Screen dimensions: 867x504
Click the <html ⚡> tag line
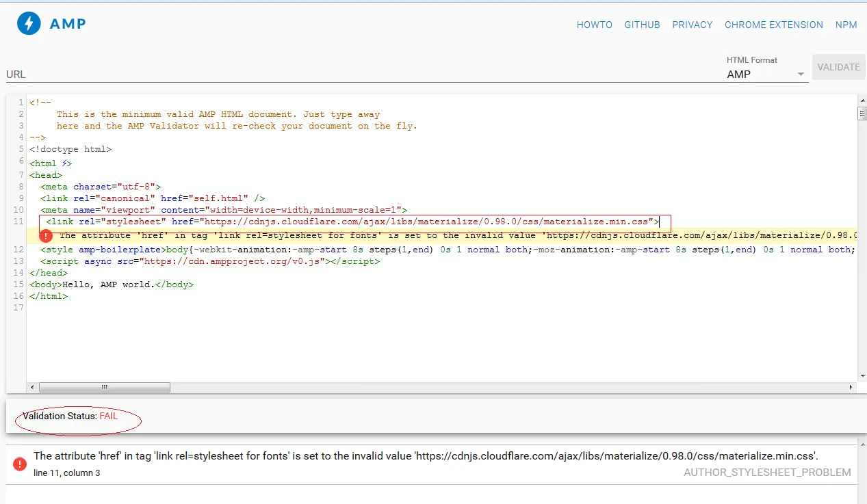51,163
